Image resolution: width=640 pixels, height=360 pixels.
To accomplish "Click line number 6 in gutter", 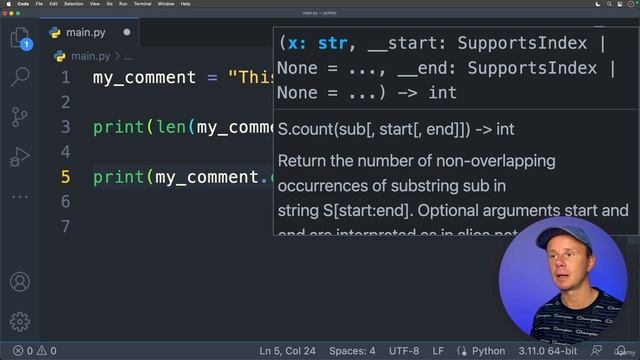I will (x=66, y=201).
